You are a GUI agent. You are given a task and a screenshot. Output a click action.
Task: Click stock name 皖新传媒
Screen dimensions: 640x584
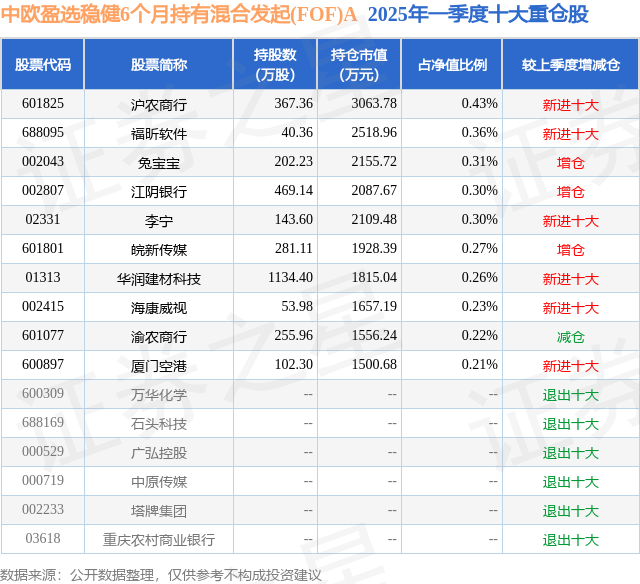(159, 250)
